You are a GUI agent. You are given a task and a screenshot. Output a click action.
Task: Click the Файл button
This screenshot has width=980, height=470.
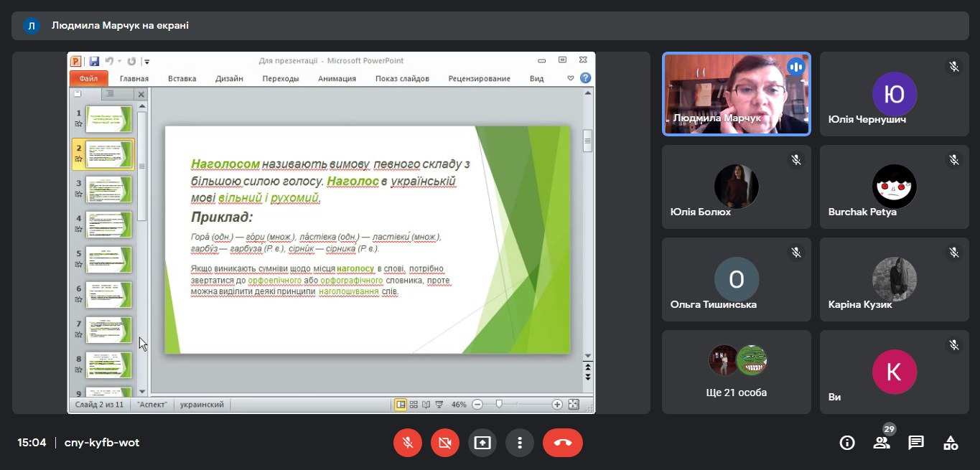coord(89,78)
